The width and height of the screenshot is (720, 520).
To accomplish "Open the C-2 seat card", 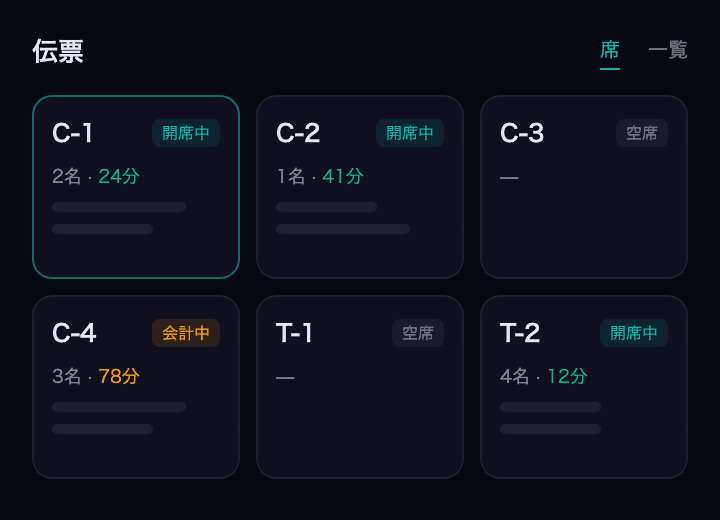I will pyautogui.click(x=360, y=187).
